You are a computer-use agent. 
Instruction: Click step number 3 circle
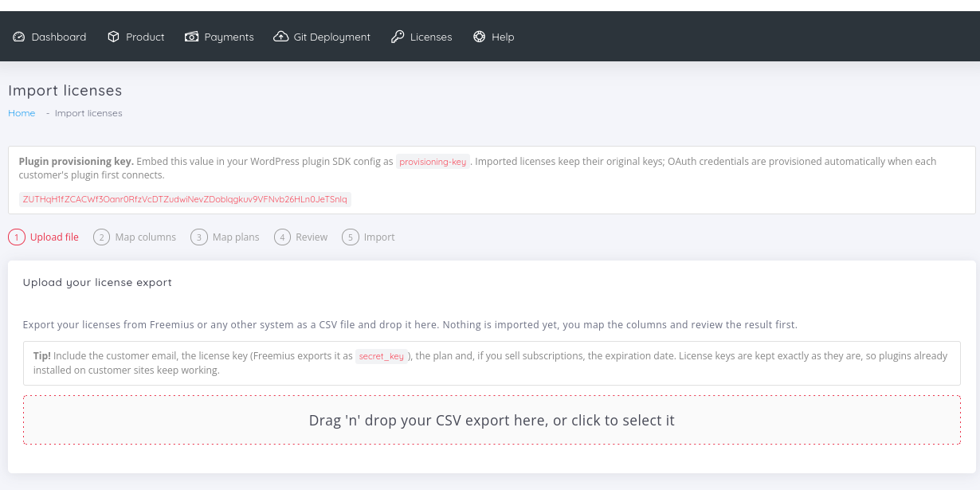coord(198,237)
